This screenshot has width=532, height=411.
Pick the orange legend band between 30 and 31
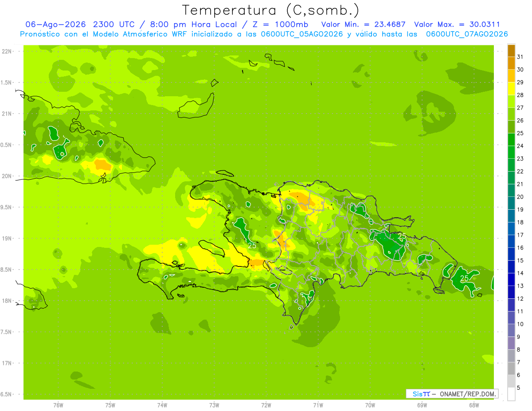pos(511,63)
